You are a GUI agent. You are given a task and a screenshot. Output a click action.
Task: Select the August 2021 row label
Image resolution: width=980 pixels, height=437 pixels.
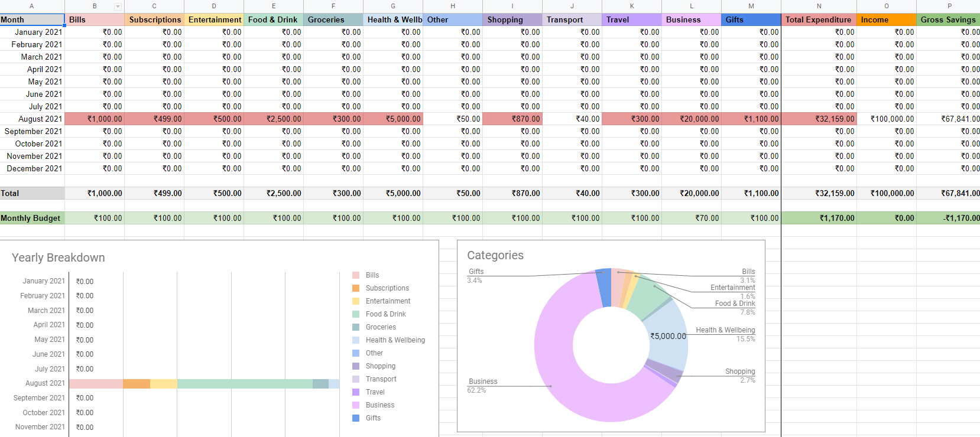coord(32,119)
